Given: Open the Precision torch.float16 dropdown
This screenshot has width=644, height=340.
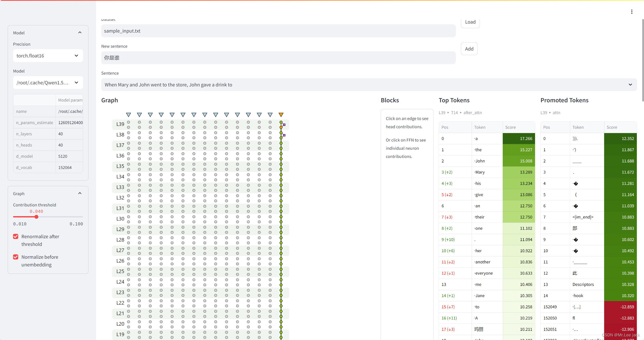Looking at the screenshot, I should point(48,56).
